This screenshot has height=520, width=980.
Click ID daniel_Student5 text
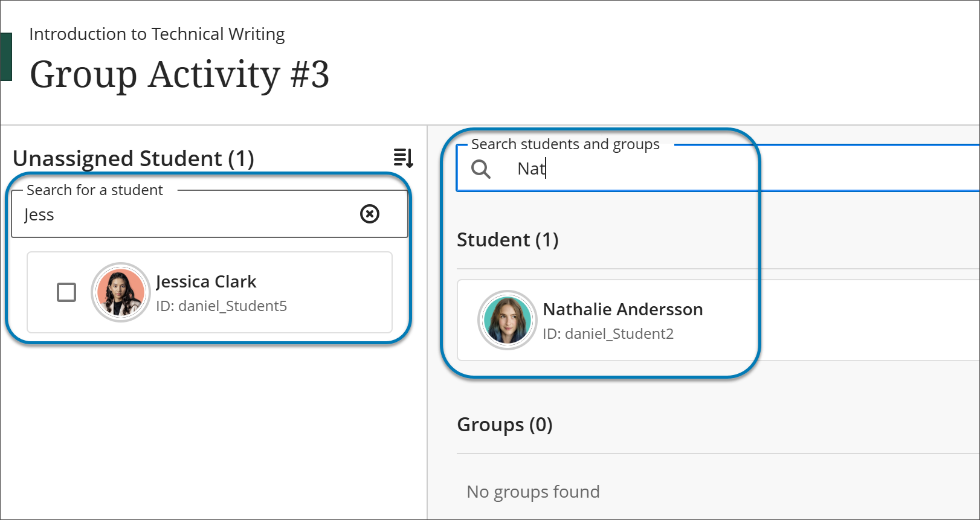221,306
